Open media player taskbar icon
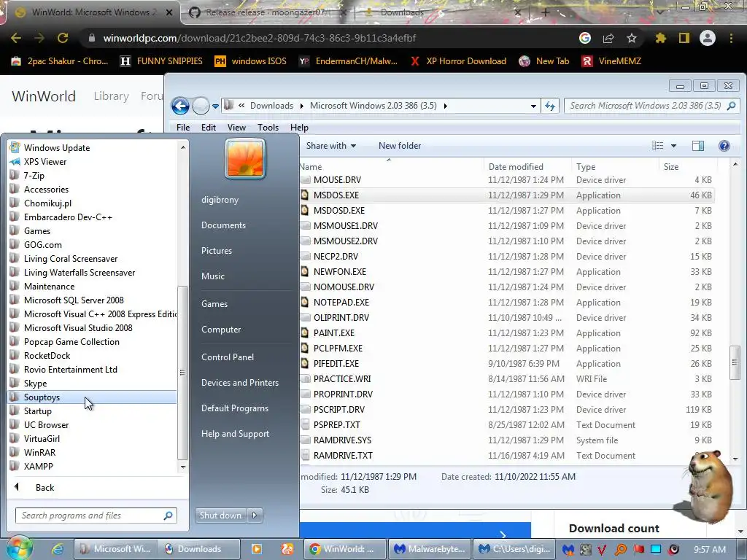The image size is (747, 560). click(x=257, y=549)
